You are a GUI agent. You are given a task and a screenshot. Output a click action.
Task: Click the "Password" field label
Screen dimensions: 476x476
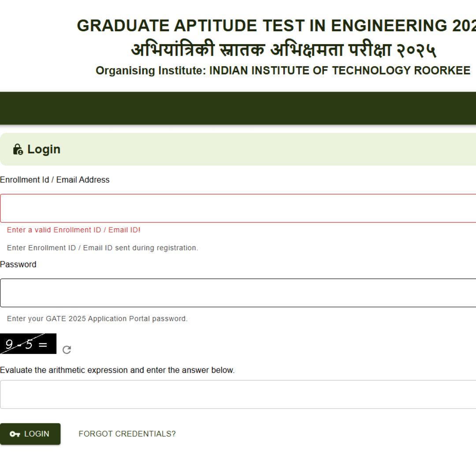coord(18,264)
